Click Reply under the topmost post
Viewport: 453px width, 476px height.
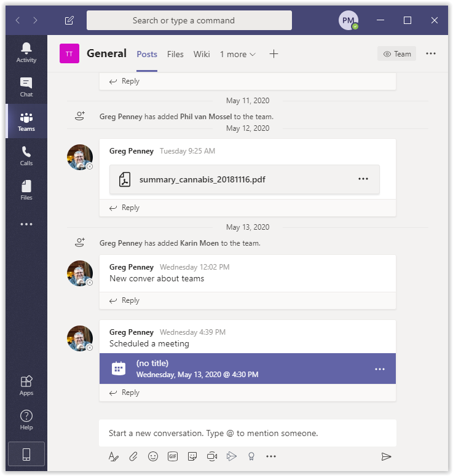[x=124, y=81]
